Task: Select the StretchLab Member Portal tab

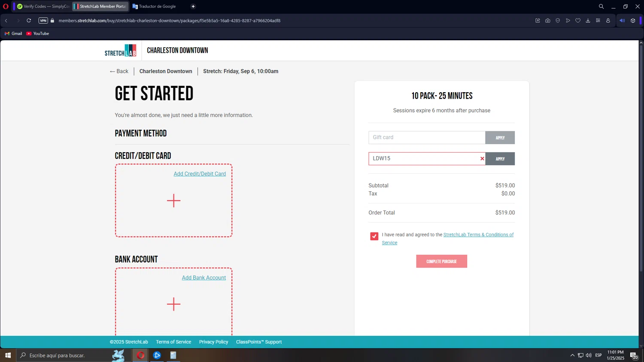Action: tap(100, 6)
